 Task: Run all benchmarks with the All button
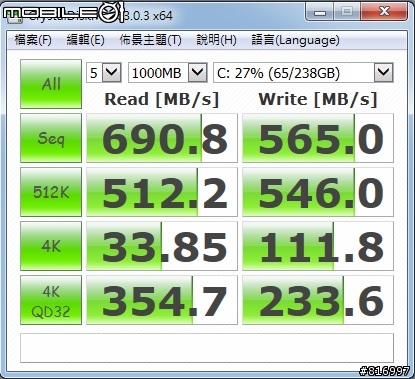pyautogui.click(x=51, y=84)
